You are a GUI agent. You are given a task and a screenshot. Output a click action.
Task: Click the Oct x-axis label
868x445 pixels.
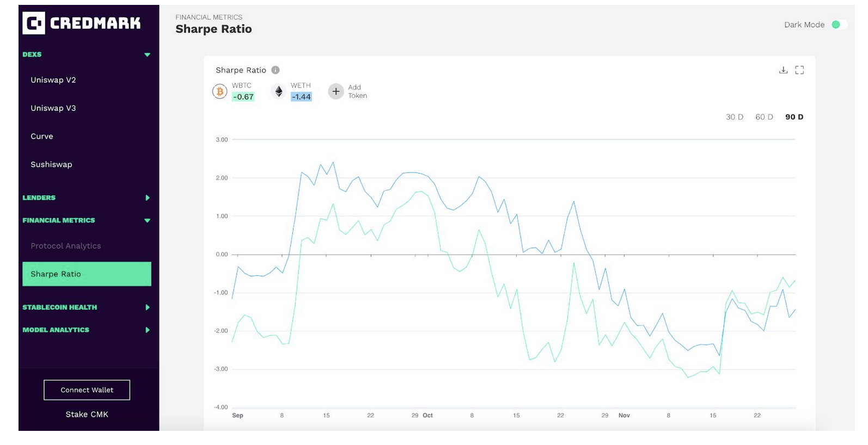coord(427,416)
